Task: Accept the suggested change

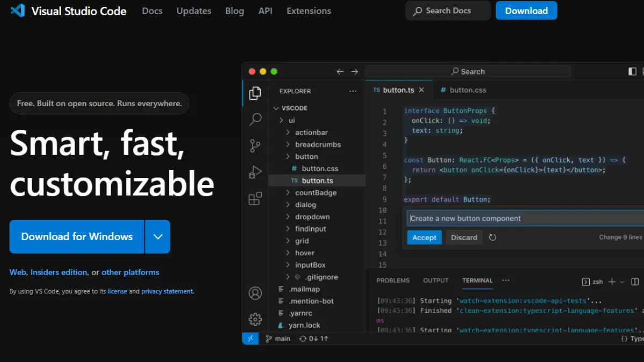Action: click(425, 238)
